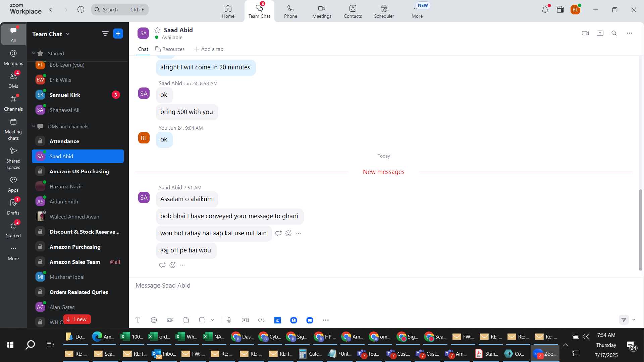The image size is (644, 362).
Task: Open the volume control in system tray
Action: [x=586, y=337]
